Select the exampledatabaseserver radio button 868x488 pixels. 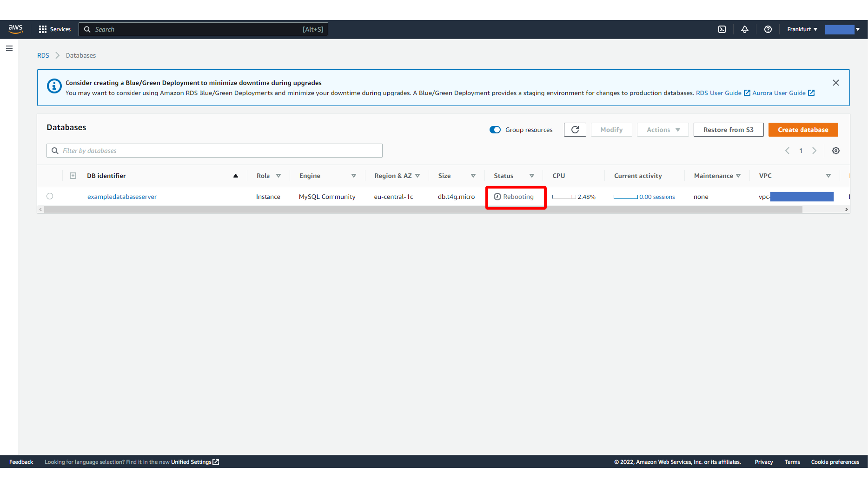tap(50, 196)
